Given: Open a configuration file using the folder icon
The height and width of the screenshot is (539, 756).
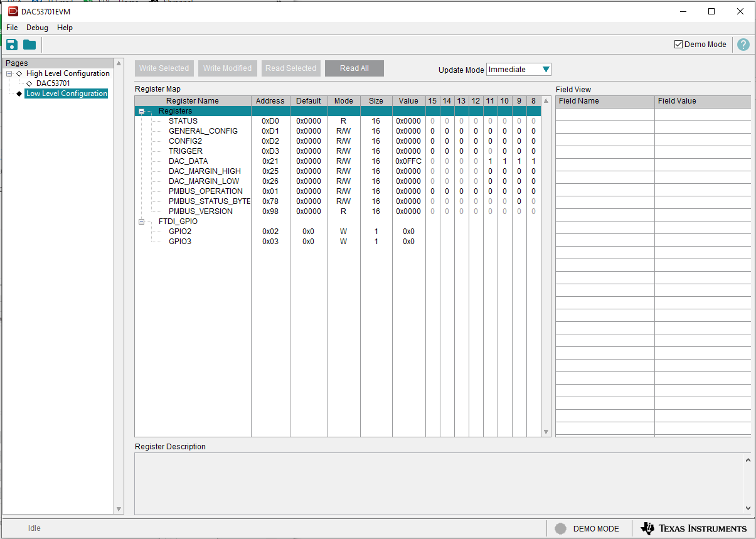Looking at the screenshot, I should click(29, 45).
